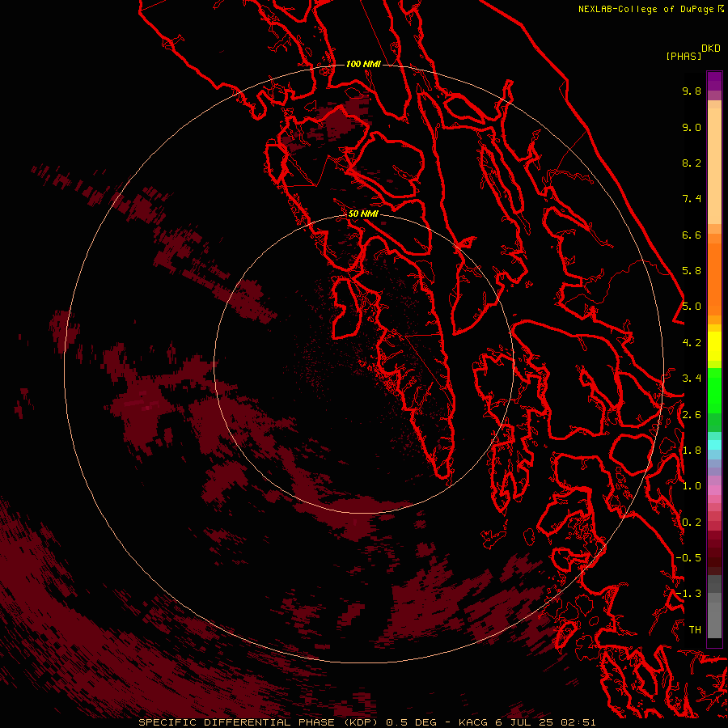Pick the bright green color bar segment
This screenshot has width=728, height=728.
714,390
